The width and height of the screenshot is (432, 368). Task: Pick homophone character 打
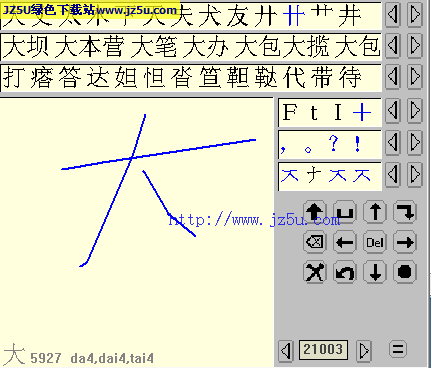pyautogui.click(x=14, y=77)
